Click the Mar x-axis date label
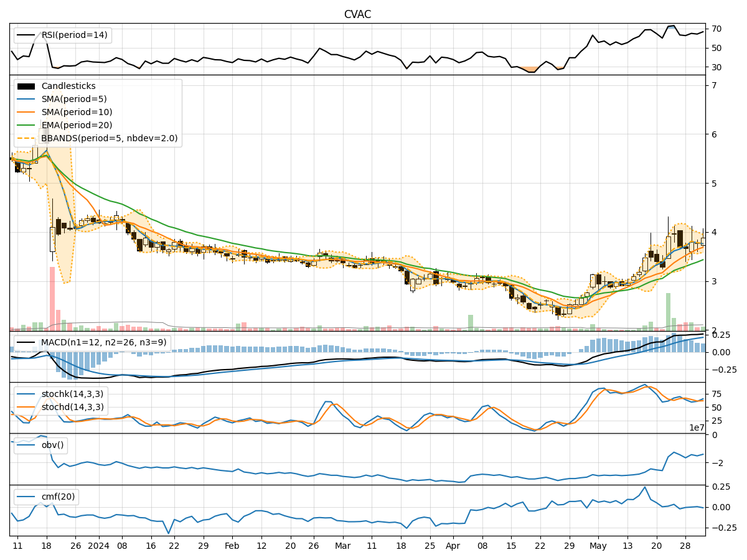Viewport: 747px width, 560px height. pyautogui.click(x=342, y=546)
